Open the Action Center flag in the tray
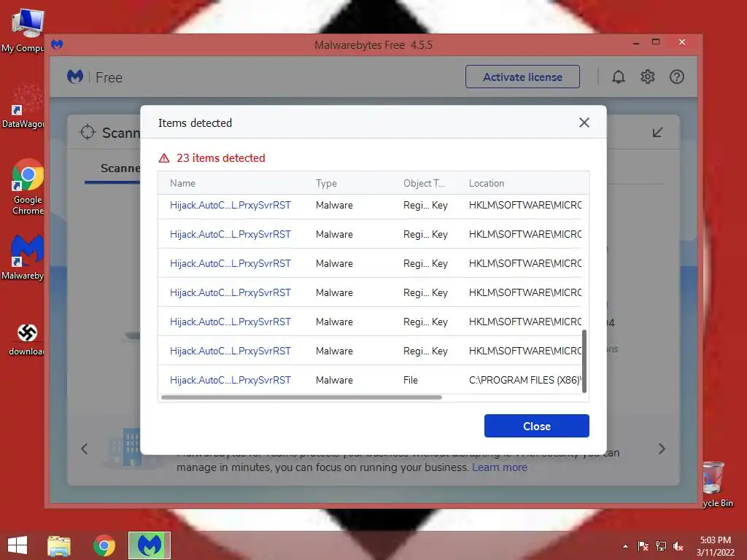747x560 pixels. click(x=643, y=546)
